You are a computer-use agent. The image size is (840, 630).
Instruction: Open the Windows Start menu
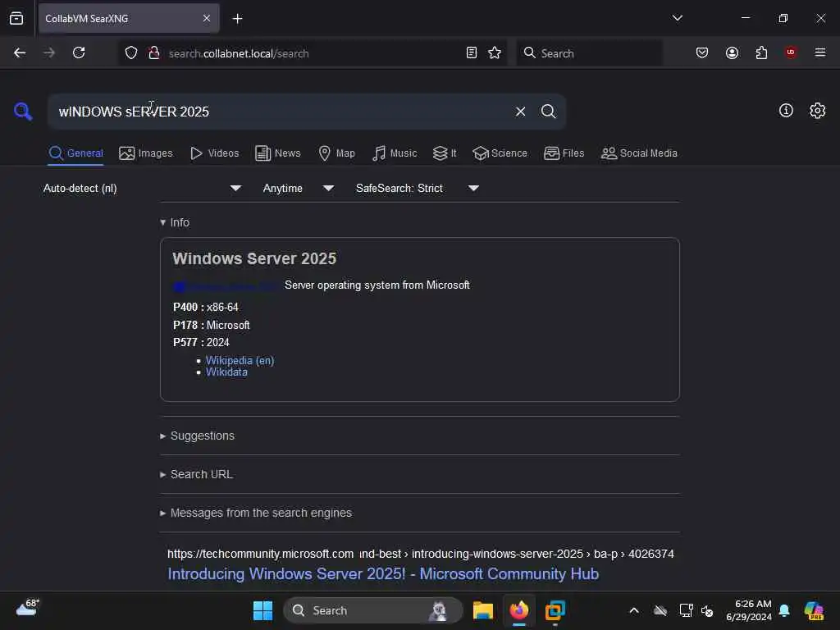click(x=262, y=610)
